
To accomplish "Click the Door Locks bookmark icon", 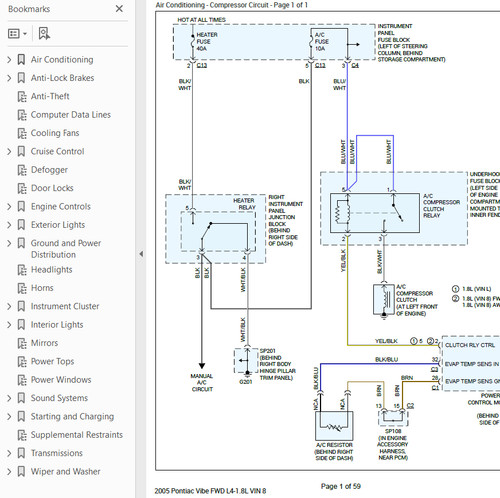I will [22, 188].
